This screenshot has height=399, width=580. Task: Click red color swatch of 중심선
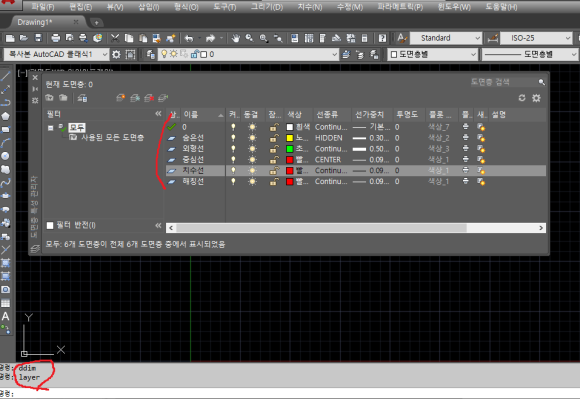point(290,160)
